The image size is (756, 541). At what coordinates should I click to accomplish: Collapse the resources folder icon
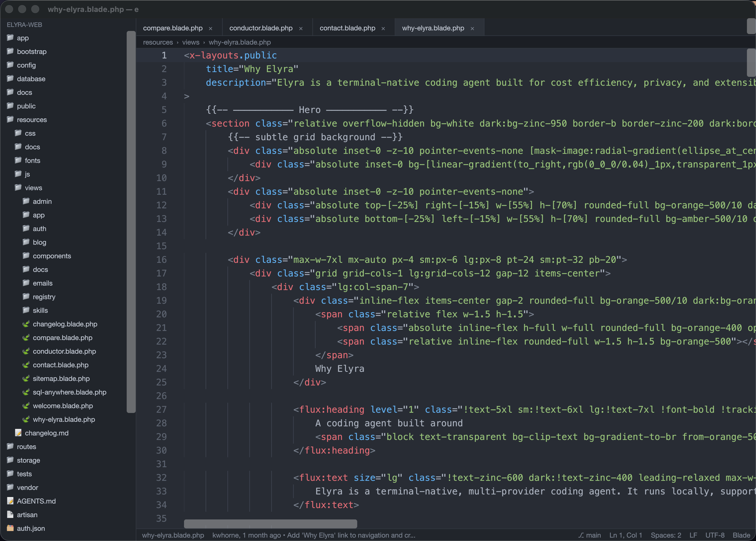(x=10, y=119)
